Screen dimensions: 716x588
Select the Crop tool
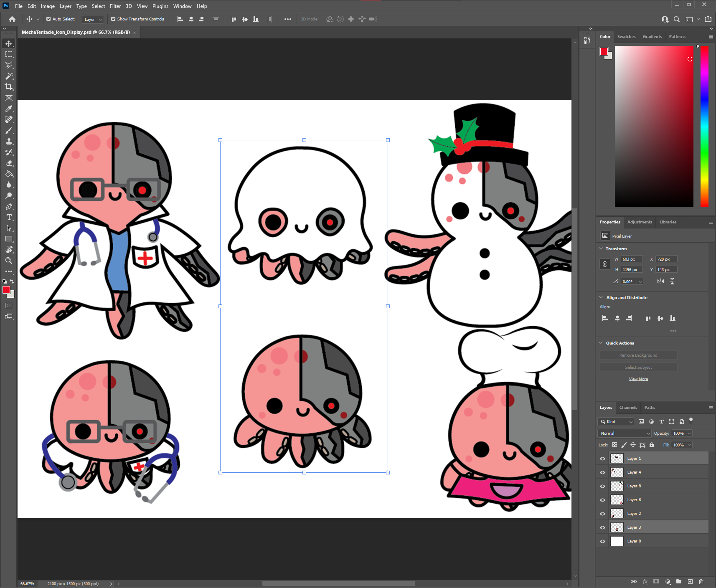(9, 87)
